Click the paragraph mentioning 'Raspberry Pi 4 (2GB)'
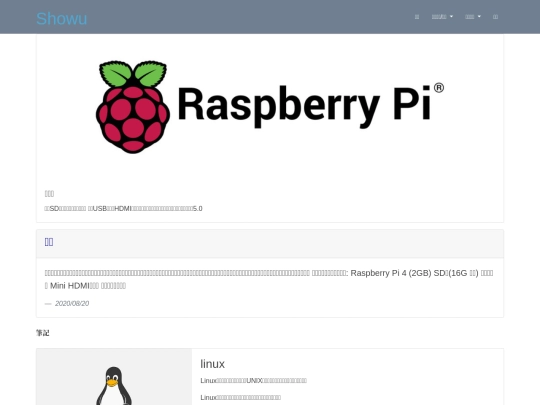Viewport: 540px width, 405px height. (x=269, y=279)
